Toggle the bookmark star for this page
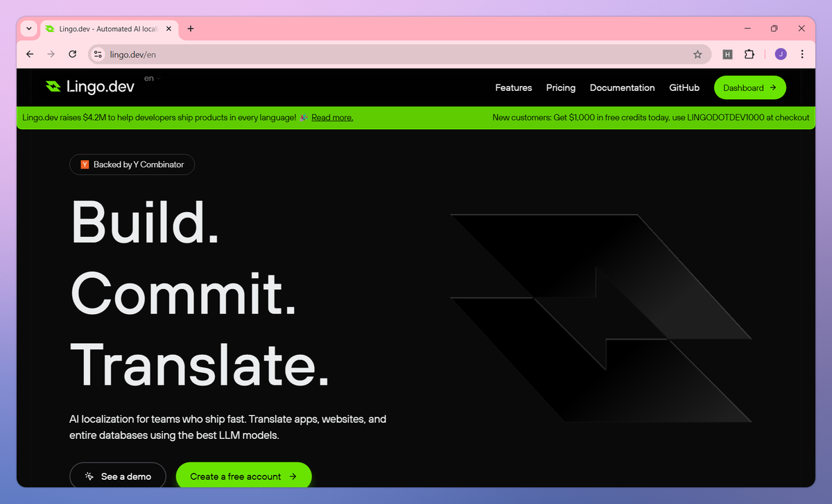 pyautogui.click(x=698, y=54)
